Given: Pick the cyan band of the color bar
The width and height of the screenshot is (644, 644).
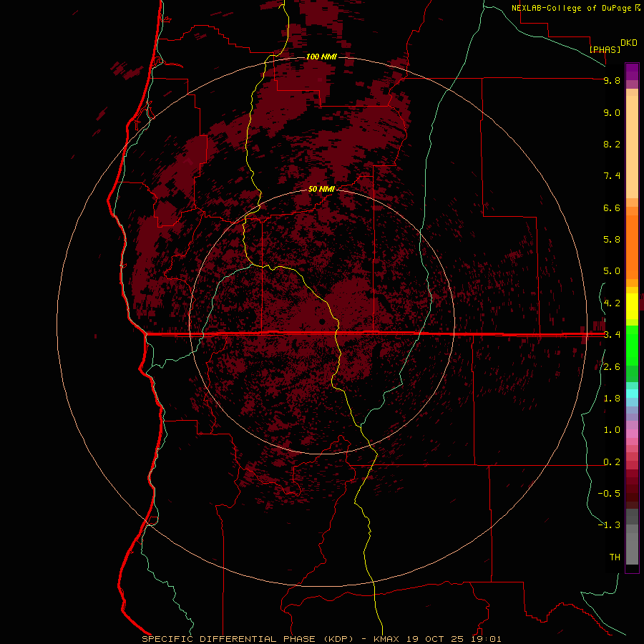Looking at the screenshot, I should point(632,394).
